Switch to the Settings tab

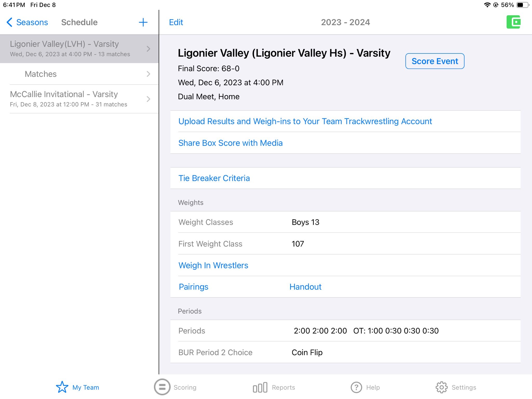click(x=456, y=387)
